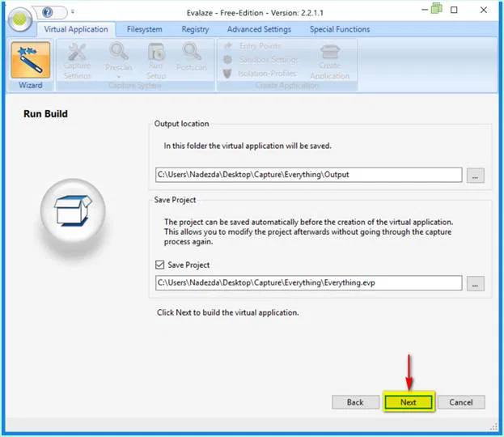
Task: Maximize the Evalaze window
Action: point(454,10)
